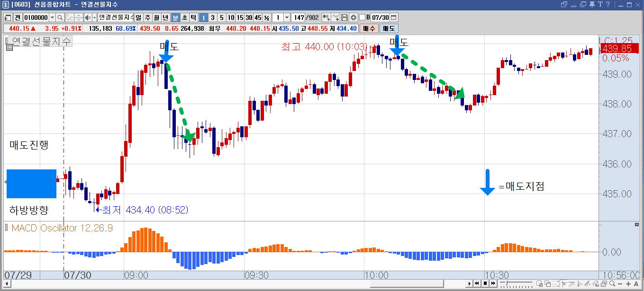This screenshot has width=644, height=291.
Task: Open the chart settings gear icon
Action: click(354, 18)
